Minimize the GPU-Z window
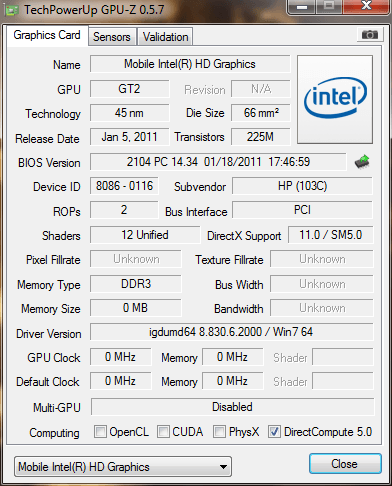Screen dimensions: 392x486 click(302, 7)
